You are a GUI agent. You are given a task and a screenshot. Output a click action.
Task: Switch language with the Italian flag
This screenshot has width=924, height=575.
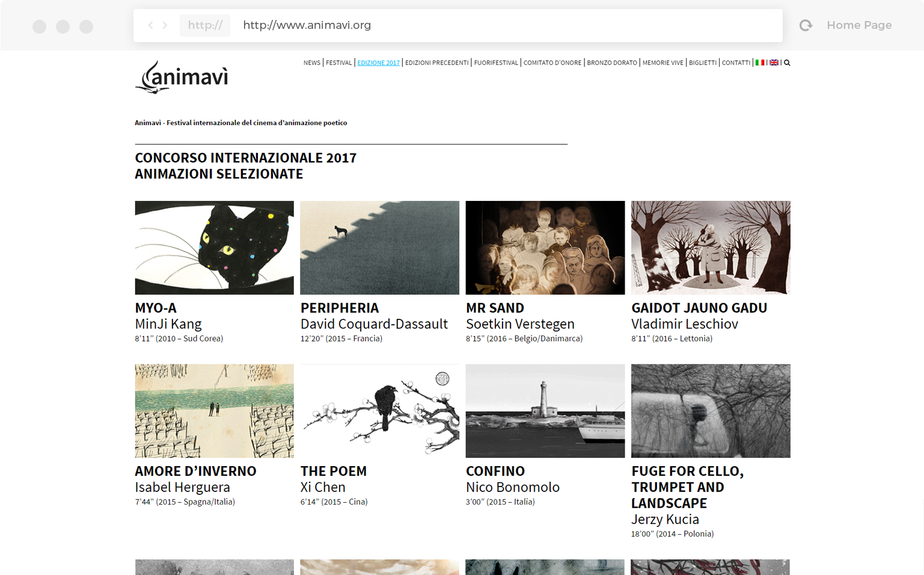coord(760,63)
